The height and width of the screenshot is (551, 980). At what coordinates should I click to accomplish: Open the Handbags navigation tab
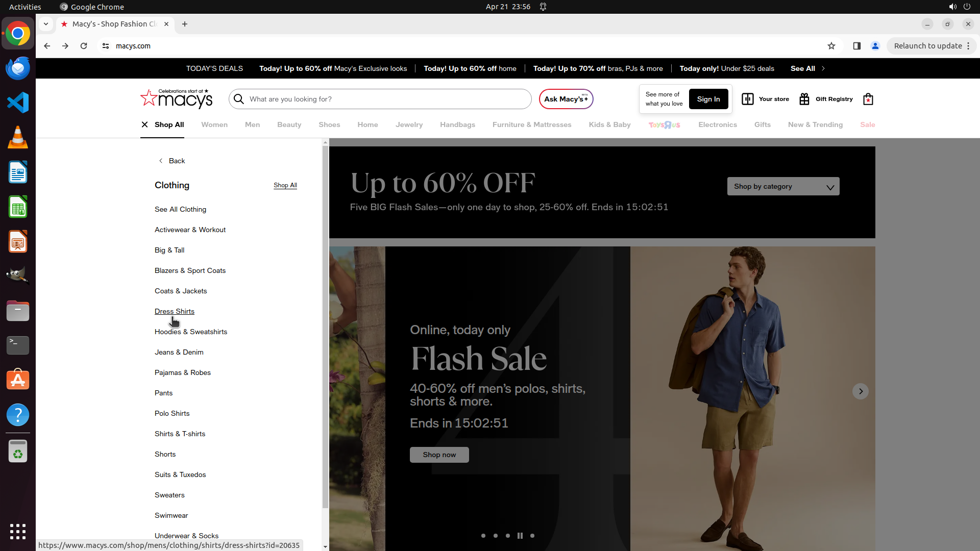coord(457,124)
